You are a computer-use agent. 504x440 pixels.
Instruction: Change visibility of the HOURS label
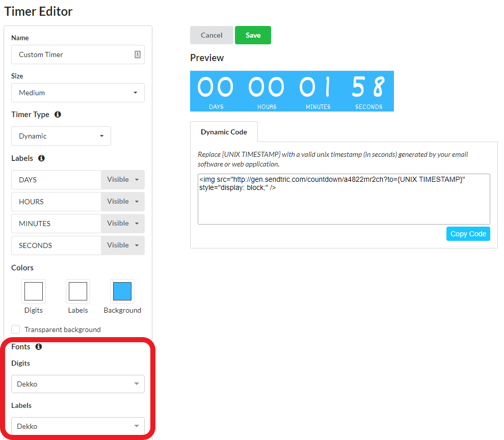122,202
